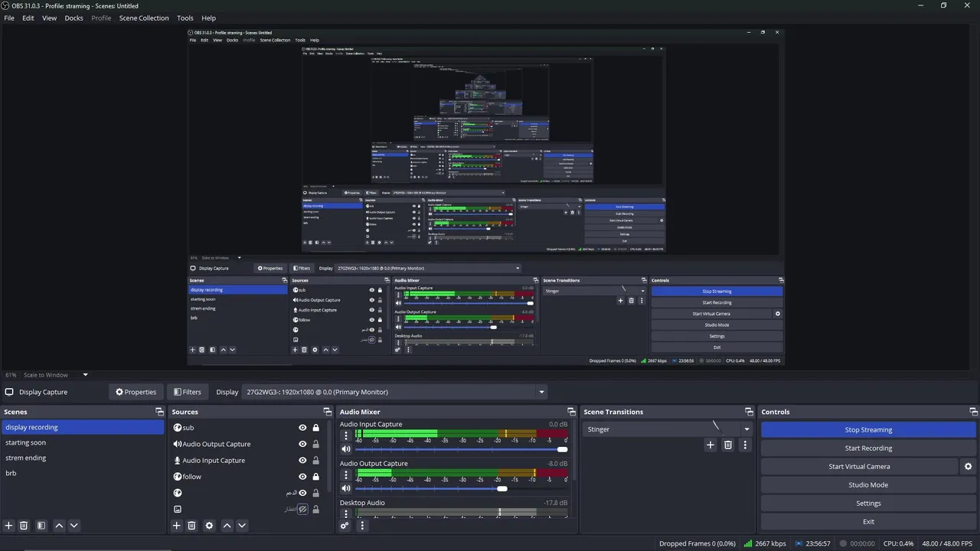Hide the sub source
The height and width of the screenshot is (551, 980).
(302, 428)
